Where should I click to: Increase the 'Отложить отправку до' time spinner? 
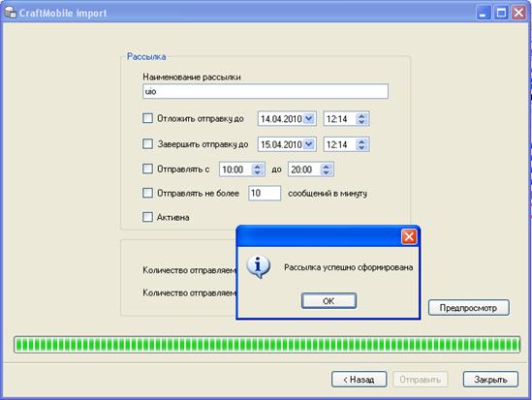(x=361, y=115)
